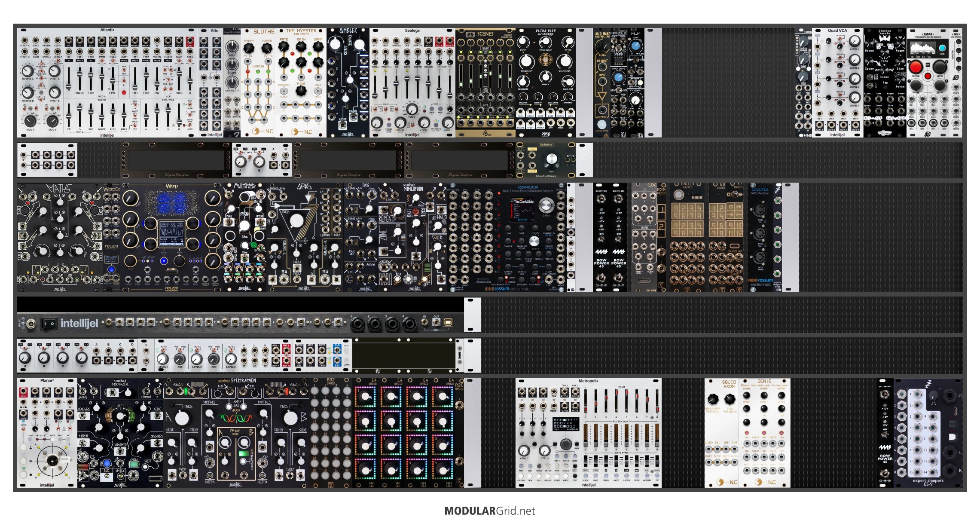Click the Sealegs MOD large knob
The image size is (980, 520).
coord(412,108)
